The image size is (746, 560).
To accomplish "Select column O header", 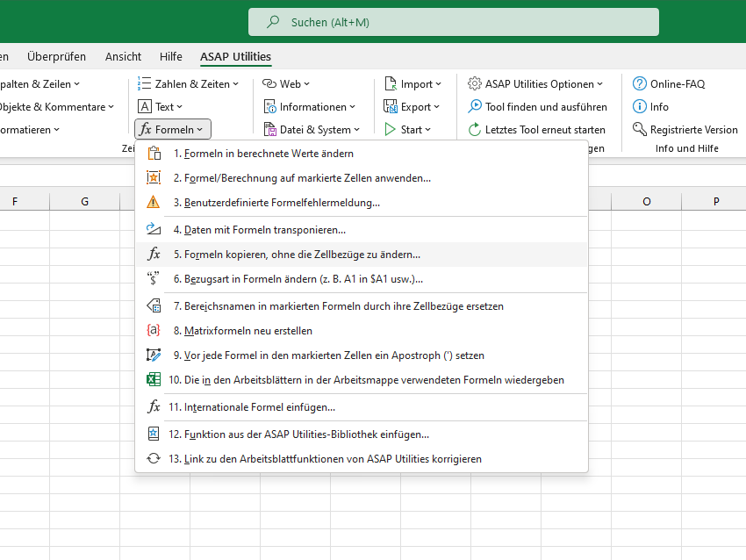I will (647, 201).
